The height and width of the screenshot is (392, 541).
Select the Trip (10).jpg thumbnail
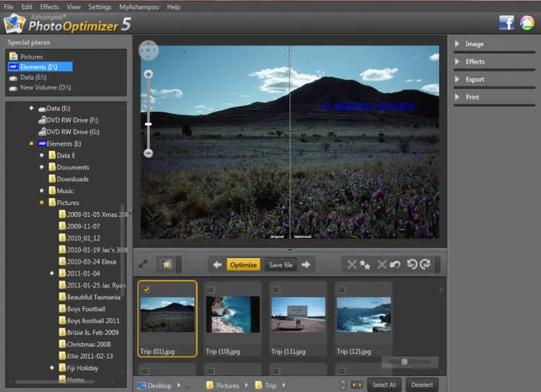coord(233,315)
